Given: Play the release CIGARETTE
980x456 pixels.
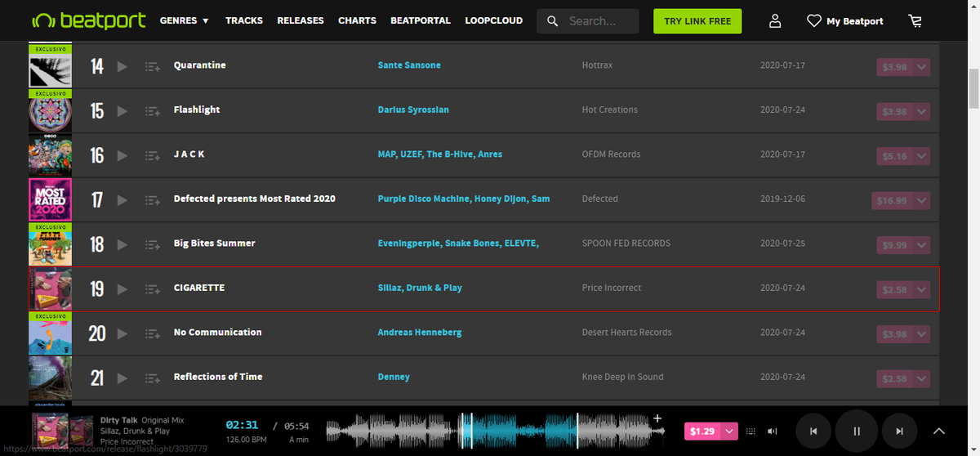Looking at the screenshot, I should pos(122,288).
